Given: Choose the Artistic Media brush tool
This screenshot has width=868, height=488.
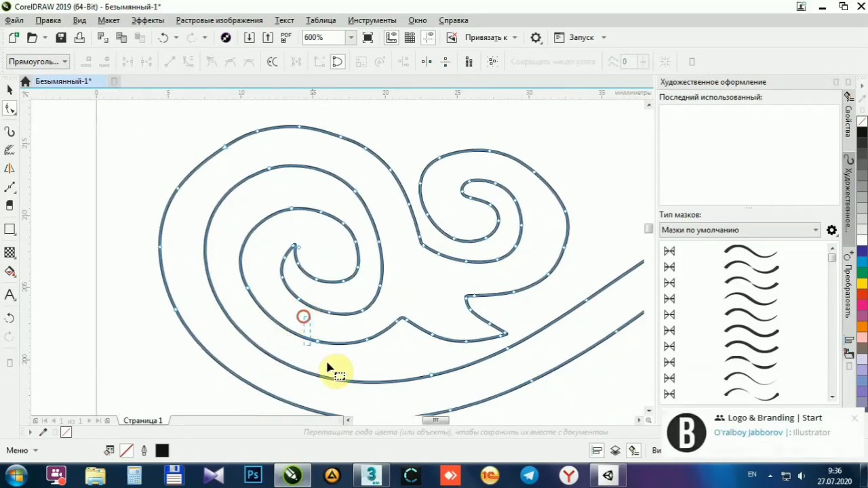Looking at the screenshot, I should tap(9, 150).
